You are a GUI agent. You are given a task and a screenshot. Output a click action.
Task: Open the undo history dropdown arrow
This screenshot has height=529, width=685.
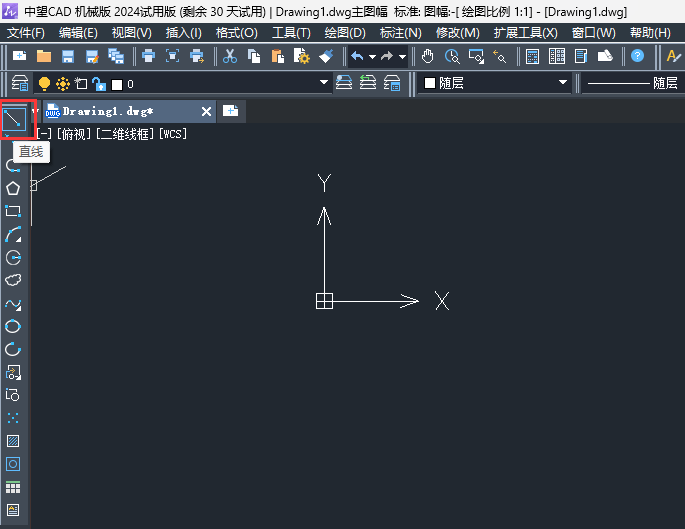point(371,56)
